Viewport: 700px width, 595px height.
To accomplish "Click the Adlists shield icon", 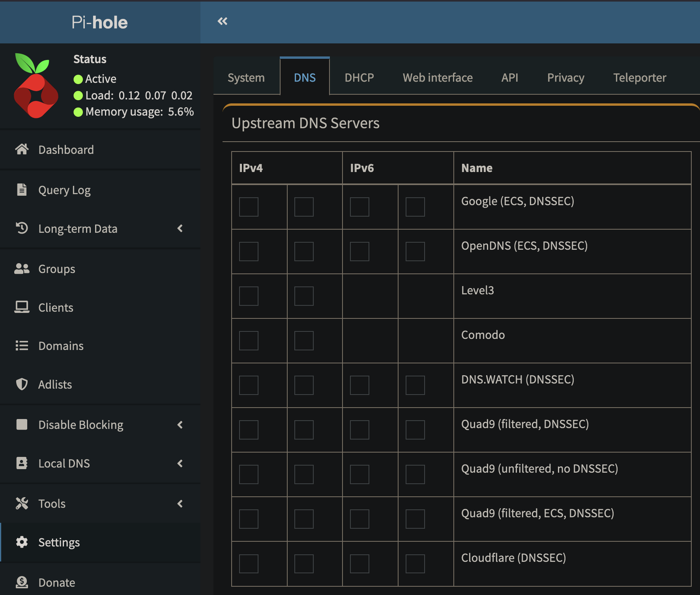I will [x=22, y=384].
